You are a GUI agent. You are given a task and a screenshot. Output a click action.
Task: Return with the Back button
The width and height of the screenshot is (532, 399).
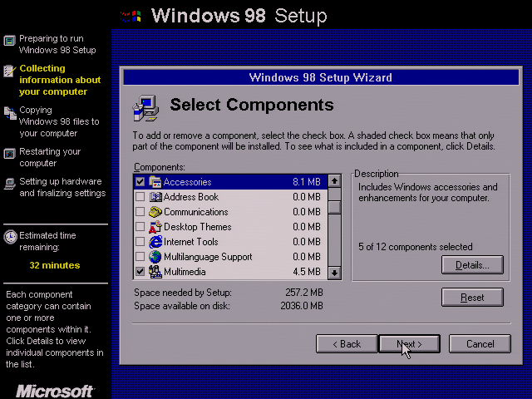click(347, 343)
